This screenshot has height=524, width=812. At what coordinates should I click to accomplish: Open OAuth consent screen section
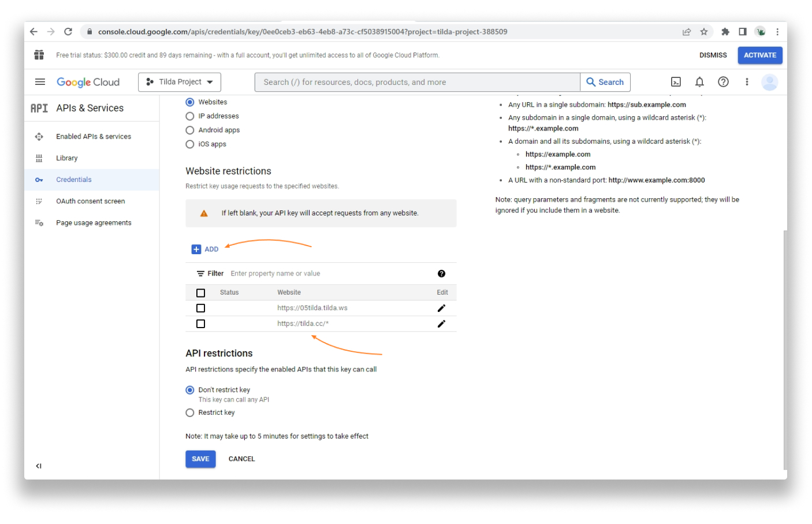[92, 202]
